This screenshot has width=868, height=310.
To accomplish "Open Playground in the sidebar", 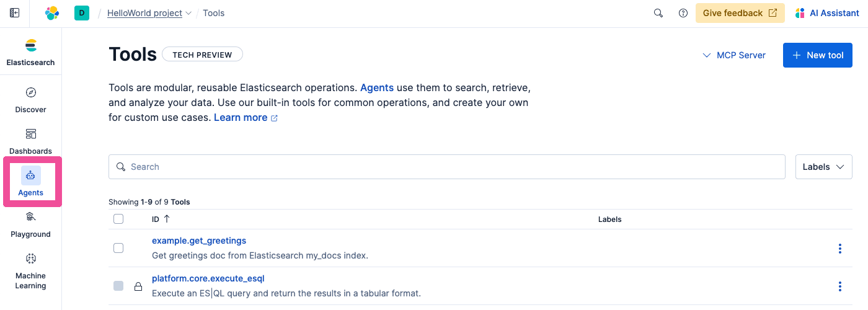I will click(x=30, y=224).
